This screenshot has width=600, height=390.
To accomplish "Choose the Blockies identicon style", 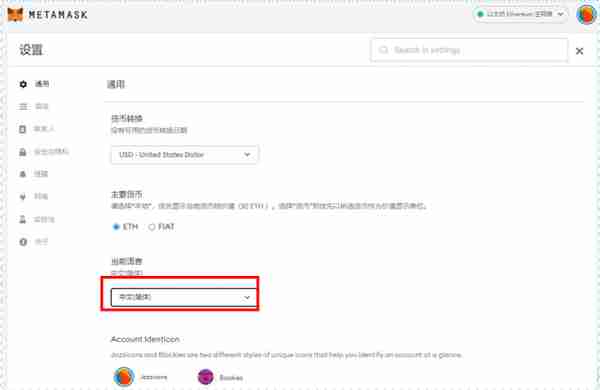I will click(x=205, y=377).
